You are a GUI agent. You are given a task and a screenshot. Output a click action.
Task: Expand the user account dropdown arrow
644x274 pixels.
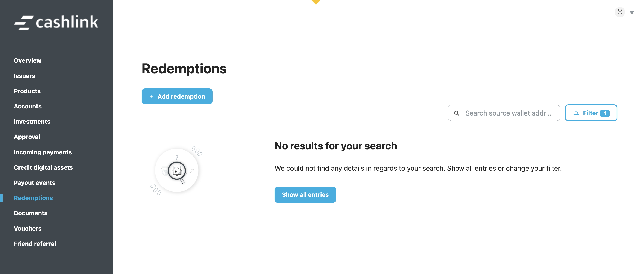click(x=632, y=12)
